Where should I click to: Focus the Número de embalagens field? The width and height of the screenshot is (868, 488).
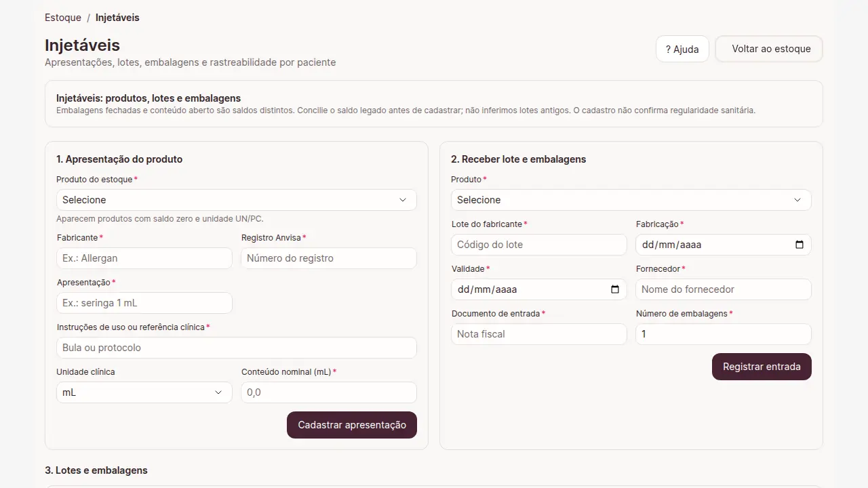click(724, 334)
